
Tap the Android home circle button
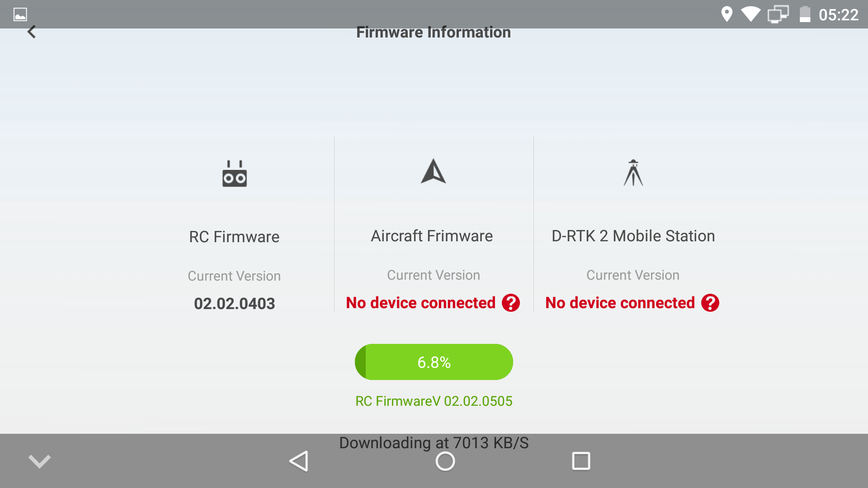[x=445, y=461]
